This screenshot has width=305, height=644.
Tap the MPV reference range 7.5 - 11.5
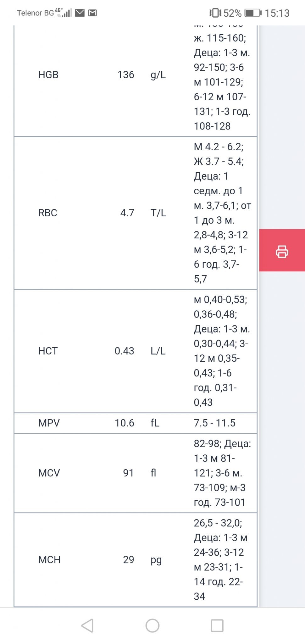pyautogui.click(x=214, y=423)
